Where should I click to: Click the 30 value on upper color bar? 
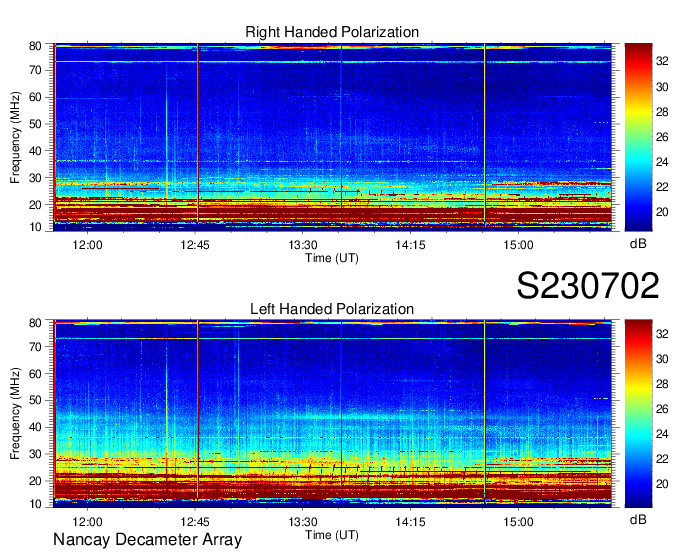[662, 87]
